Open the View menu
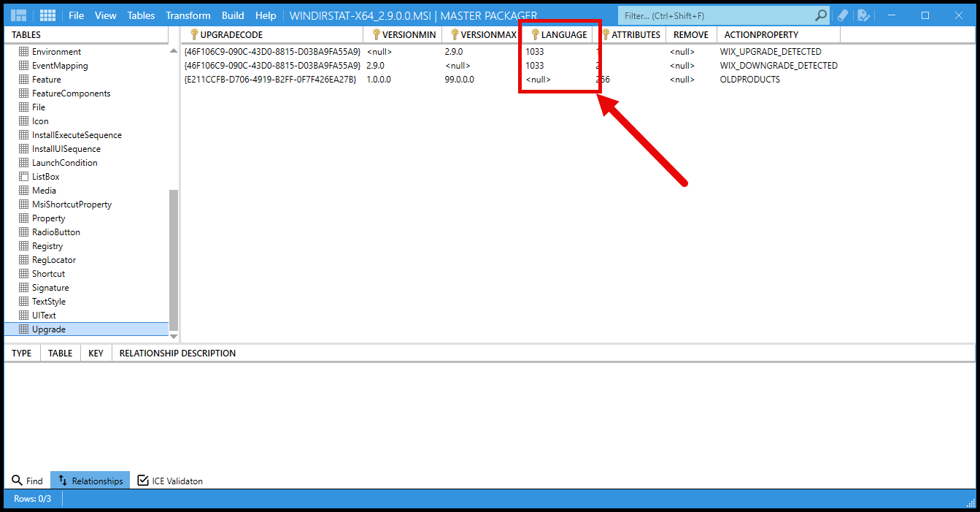 point(106,15)
